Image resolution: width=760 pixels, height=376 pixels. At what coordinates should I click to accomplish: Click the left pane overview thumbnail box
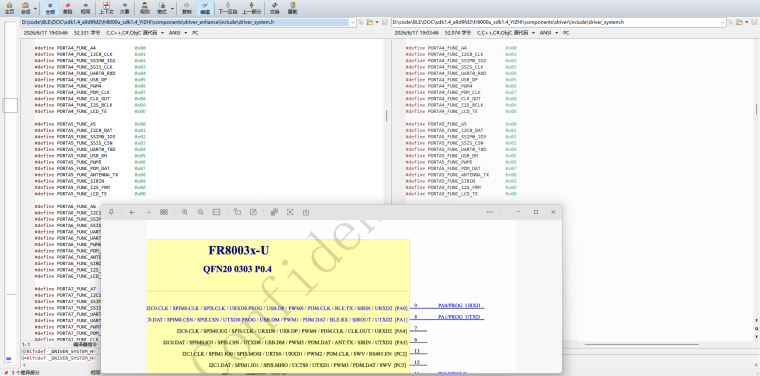coord(10,105)
